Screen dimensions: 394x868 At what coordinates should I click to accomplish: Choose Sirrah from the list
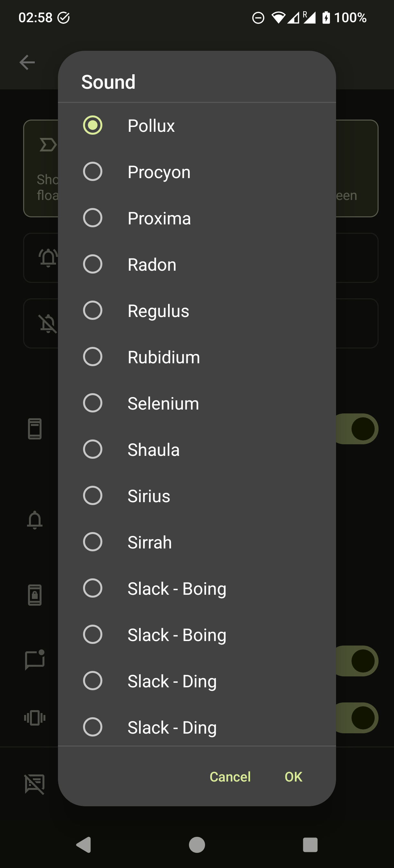click(93, 542)
